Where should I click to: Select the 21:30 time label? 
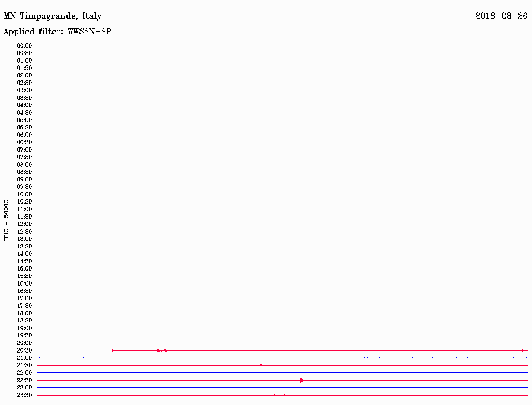24,366
